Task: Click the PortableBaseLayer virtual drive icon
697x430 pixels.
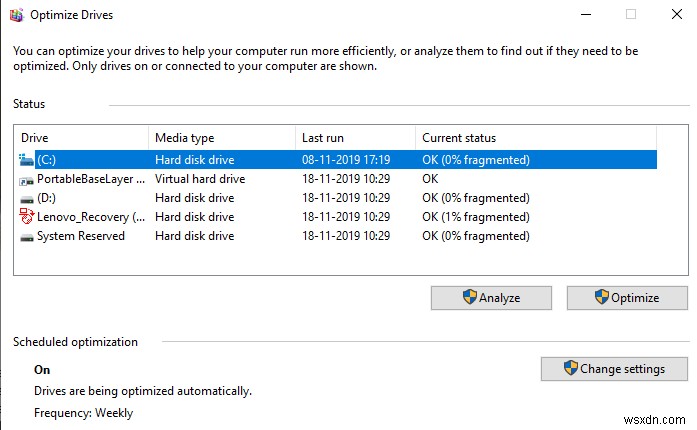Action: (26, 181)
